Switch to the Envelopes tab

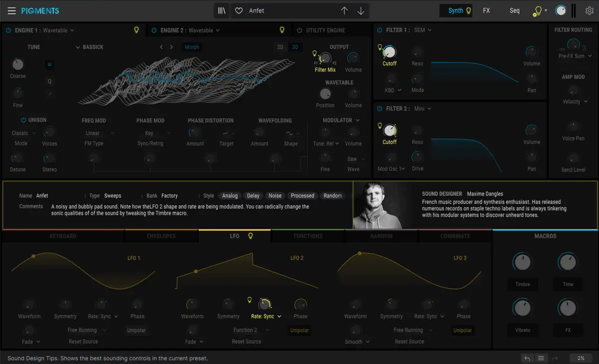161,236
